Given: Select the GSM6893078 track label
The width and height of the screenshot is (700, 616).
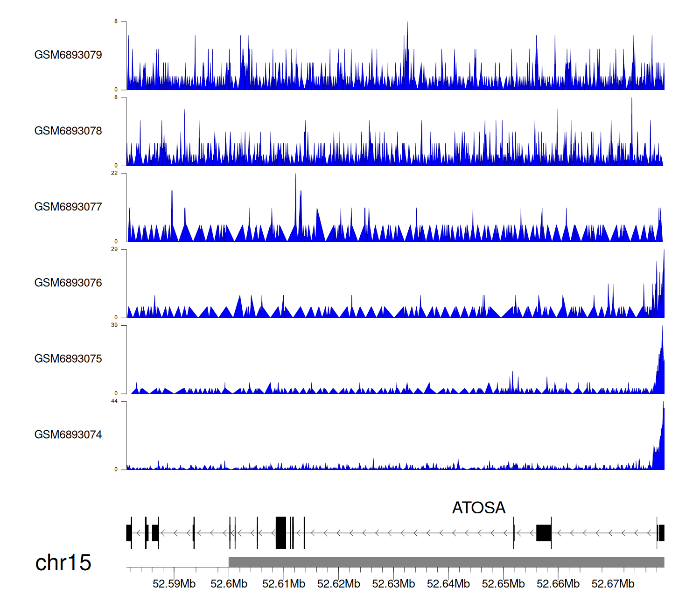Looking at the screenshot, I should pos(68,131).
